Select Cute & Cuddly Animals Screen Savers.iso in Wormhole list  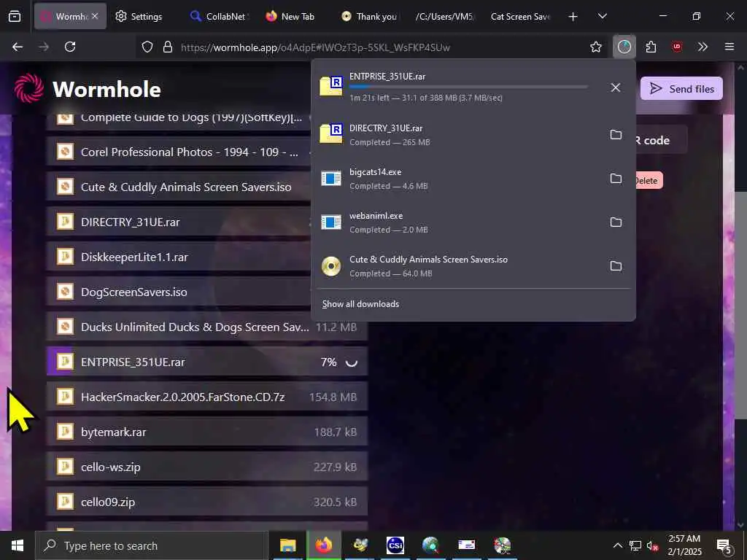[179, 187]
